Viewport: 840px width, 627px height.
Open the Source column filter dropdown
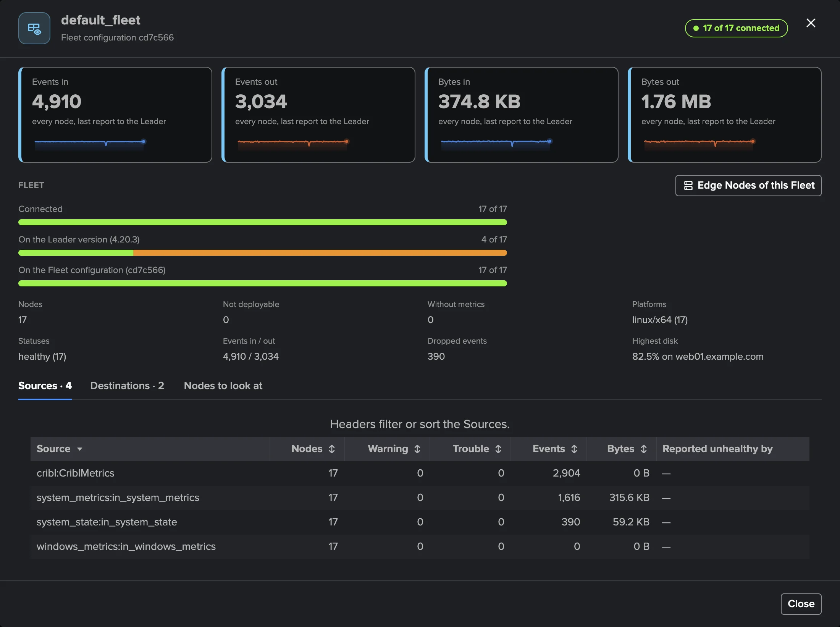tap(79, 449)
